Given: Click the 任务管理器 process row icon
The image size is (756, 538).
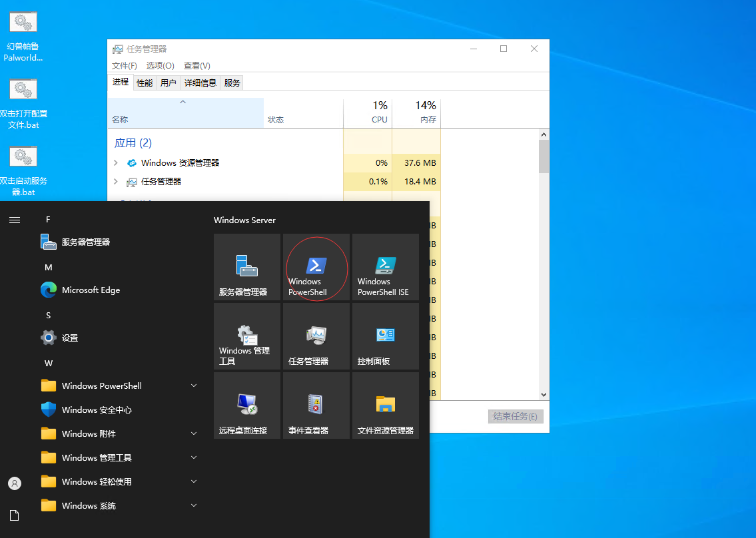Looking at the screenshot, I should tap(132, 182).
